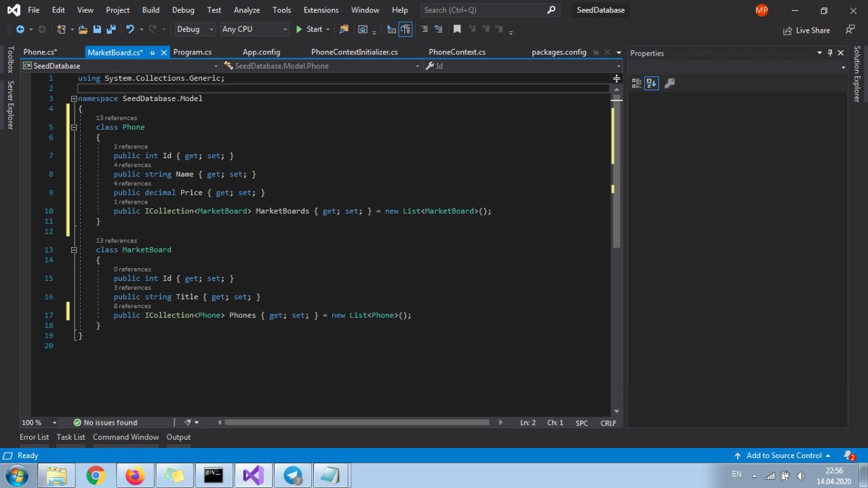
Task: Click the Undo arrow icon
Action: tap(130, 29)
